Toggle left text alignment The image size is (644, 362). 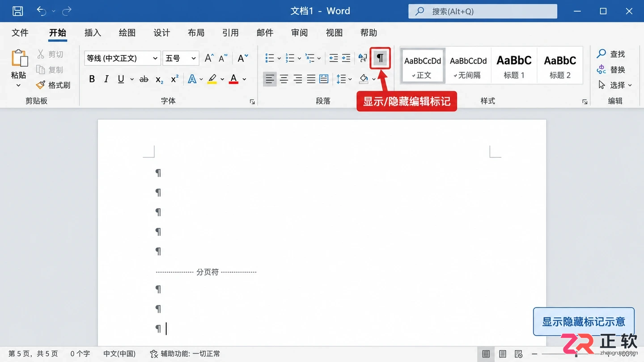tap(270, 80)
